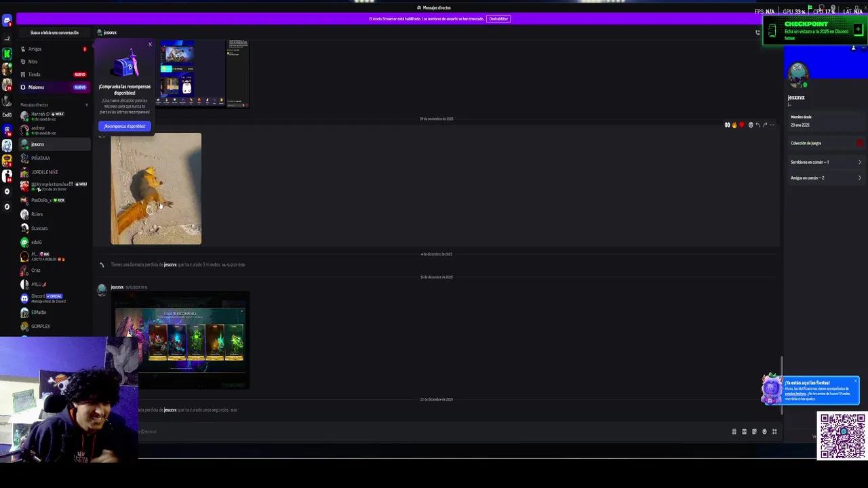
Task: Select jesxxvx conversation in DM list
Action: tap(54, 144)
